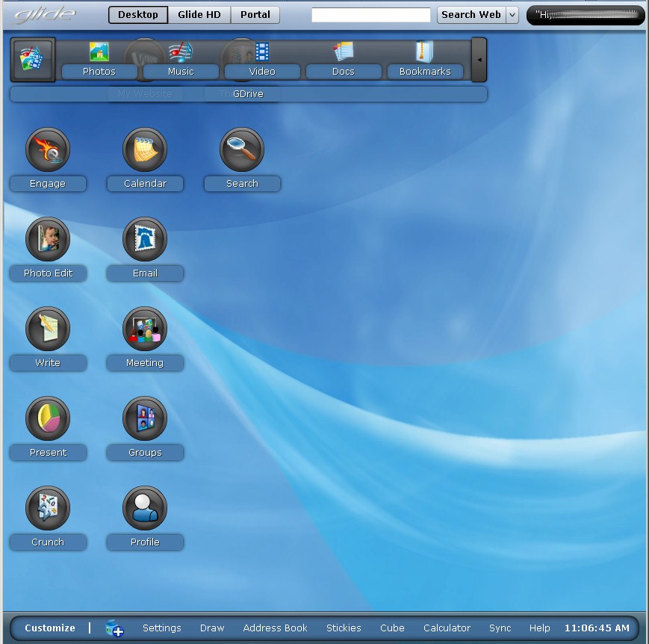Open the Engage flame icon
The image size is (649, 644).
pyautogui.click(x=48, y=149)
